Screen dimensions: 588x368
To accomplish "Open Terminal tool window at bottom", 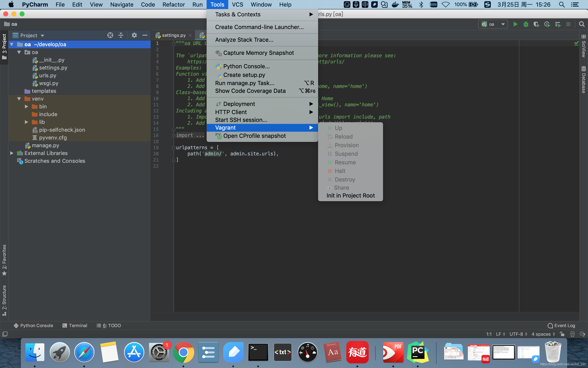I will coord(75,325).
